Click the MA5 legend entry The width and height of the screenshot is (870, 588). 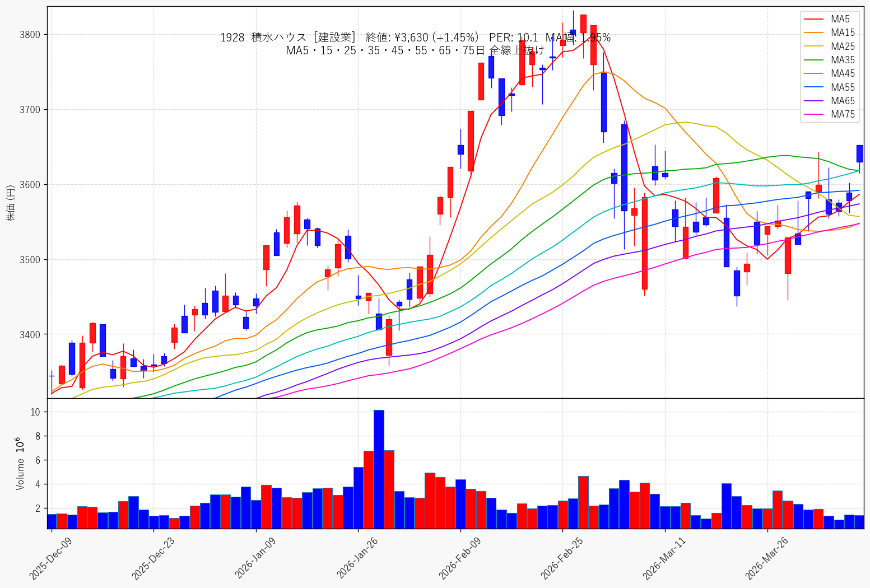click(829, 20)
